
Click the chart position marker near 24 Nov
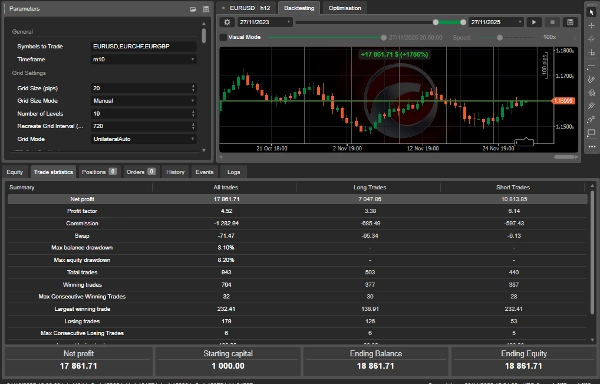pos(524,142)
